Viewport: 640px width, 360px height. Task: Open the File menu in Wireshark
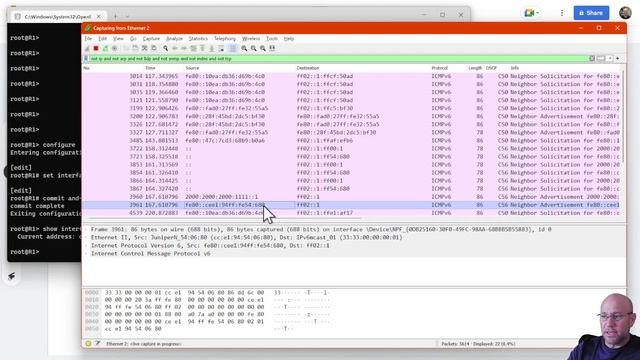pyautogui.click(x=88, y=38)
